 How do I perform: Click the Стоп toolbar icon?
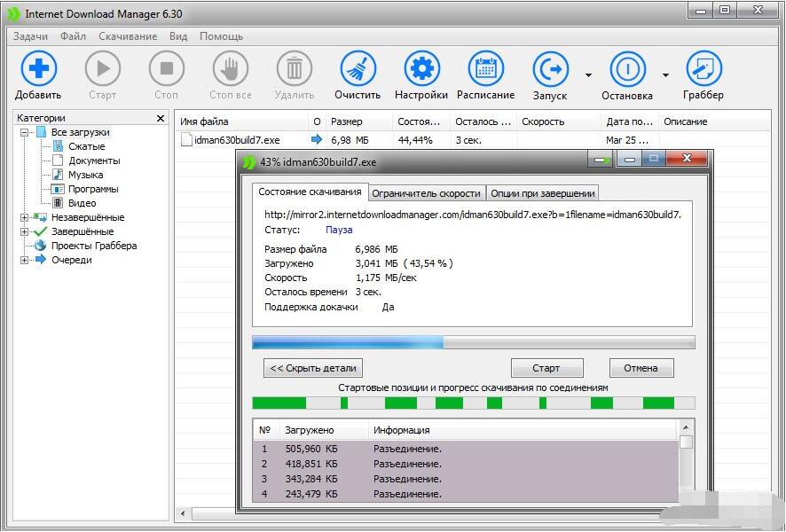click(167, 68)
